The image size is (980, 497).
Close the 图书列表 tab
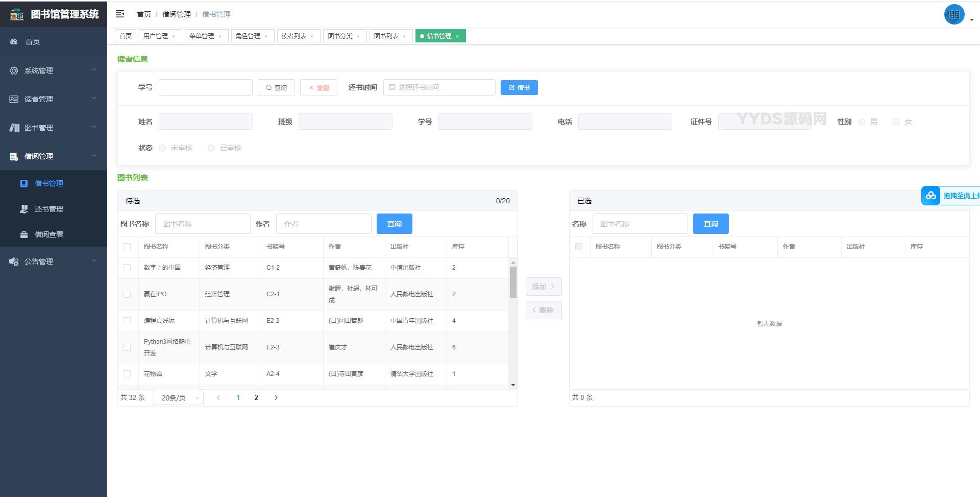point(404,36)
